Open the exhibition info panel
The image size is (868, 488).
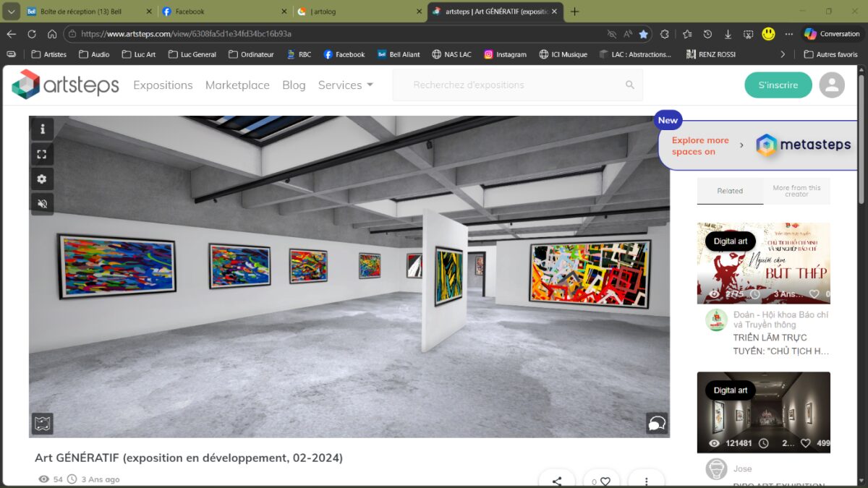[x=42, y=129]
